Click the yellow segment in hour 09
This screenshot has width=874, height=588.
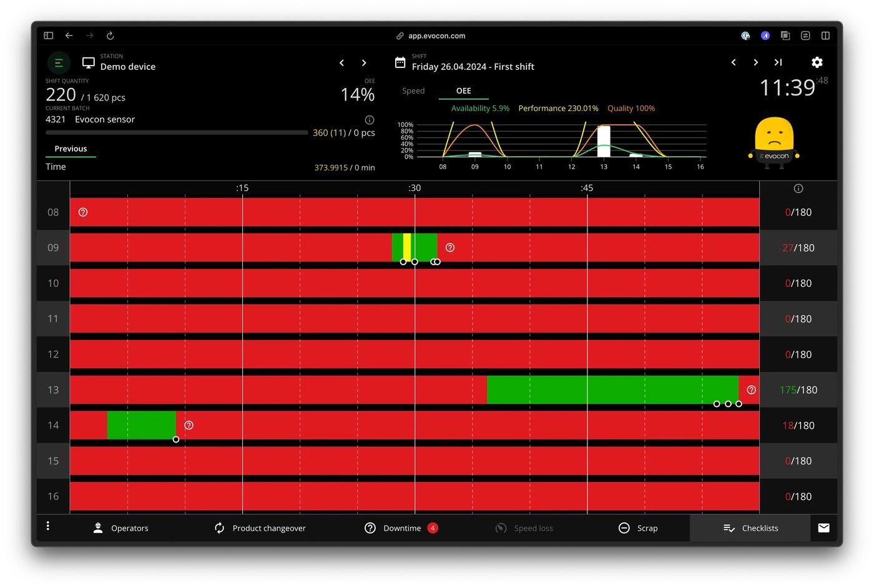click(x=407, y=248)
